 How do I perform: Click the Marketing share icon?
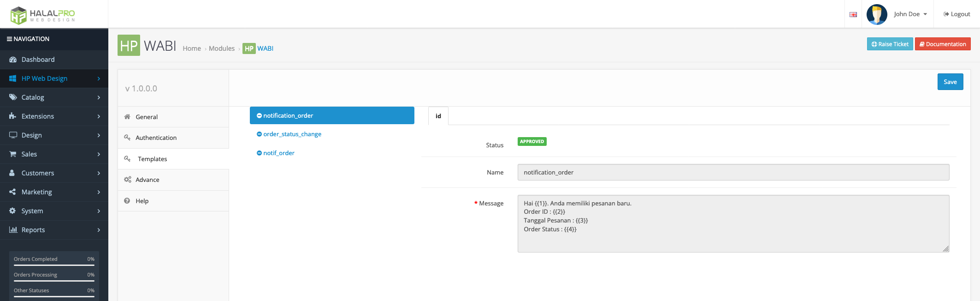(x=13, y=192)
